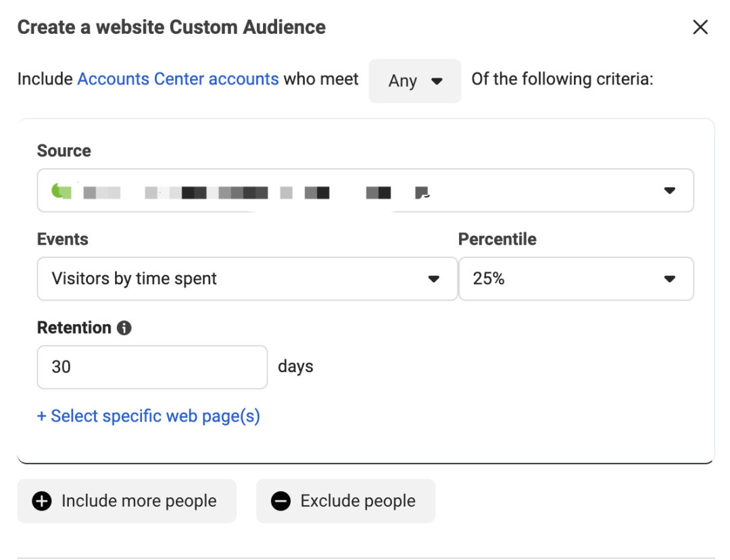Viewport: 730px width, 560px height.
Task: Click the Exclude people button
Action: pos(345,501)
